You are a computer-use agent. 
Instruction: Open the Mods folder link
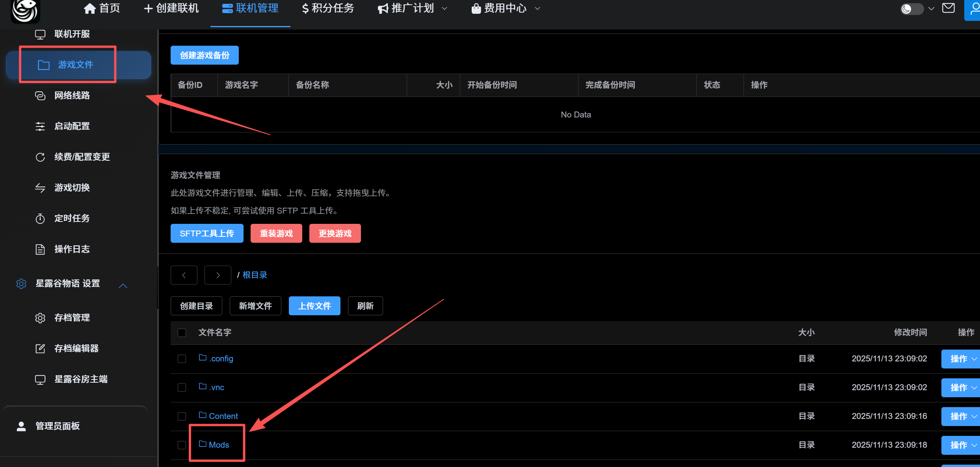coord(219,445)
